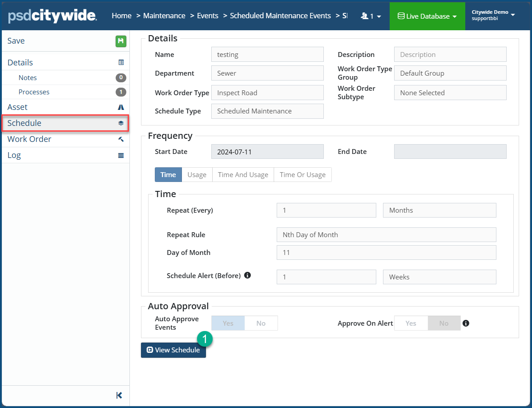This screenshot has height=408, width=532.
Task: Open Notes under Details
Action: [65, 78]
